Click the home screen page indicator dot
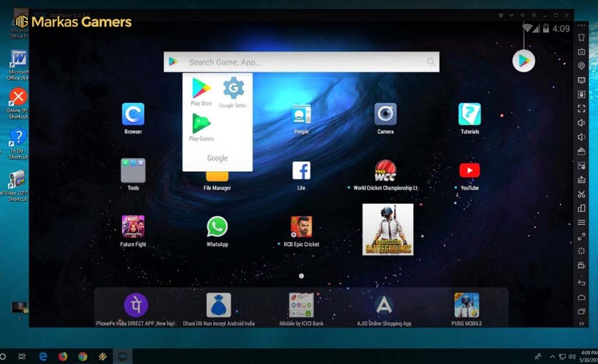Viewport: 598px width, 364px height. (301, 276)
